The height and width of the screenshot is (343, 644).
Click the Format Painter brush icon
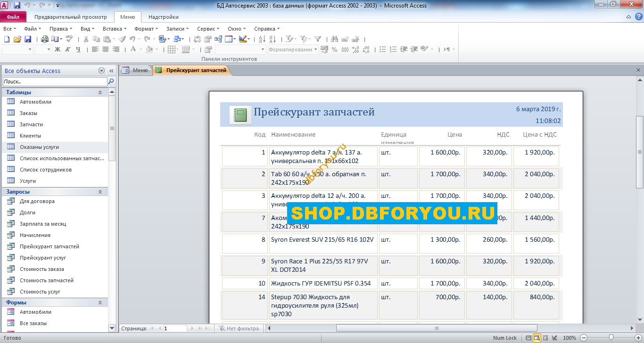pos(122,39)
